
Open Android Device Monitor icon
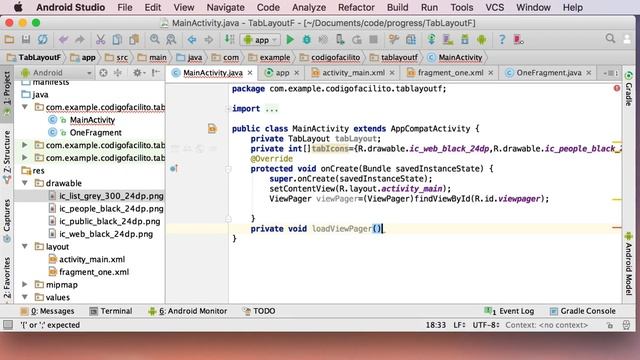point(482,40)
